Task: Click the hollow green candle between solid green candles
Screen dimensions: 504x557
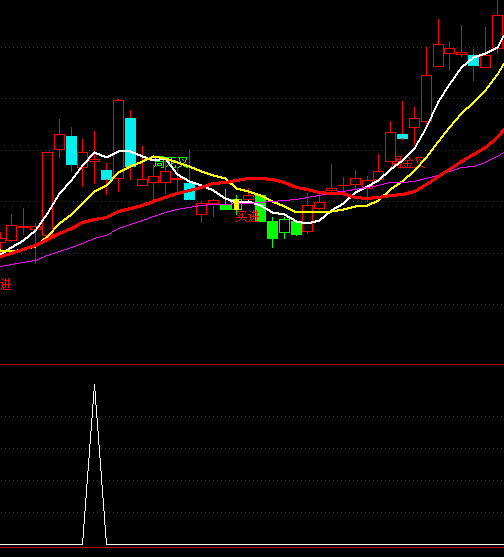Action: pyautogui.click(x=284, y=226)
